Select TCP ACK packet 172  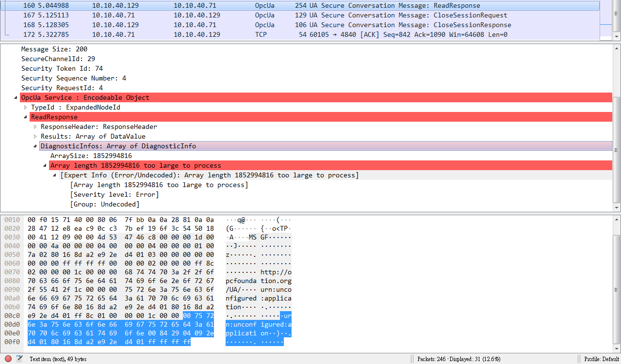pos(194,34)
